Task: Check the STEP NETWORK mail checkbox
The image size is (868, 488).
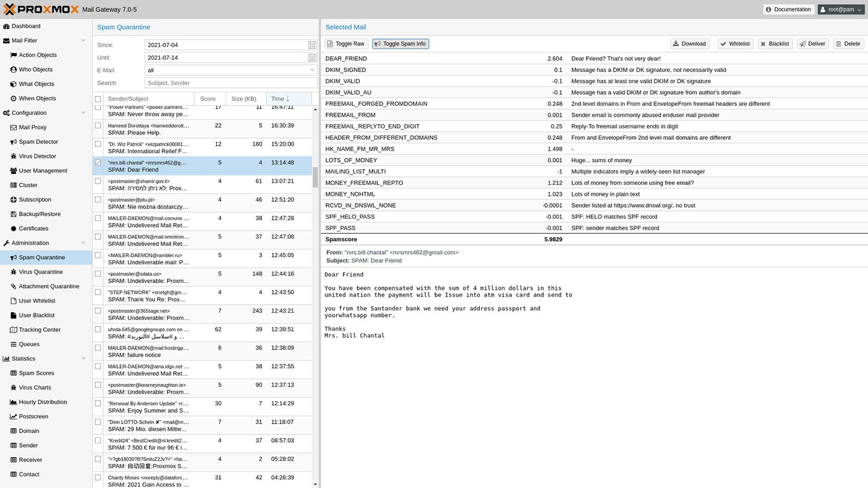Action: [x=98, y=292]
